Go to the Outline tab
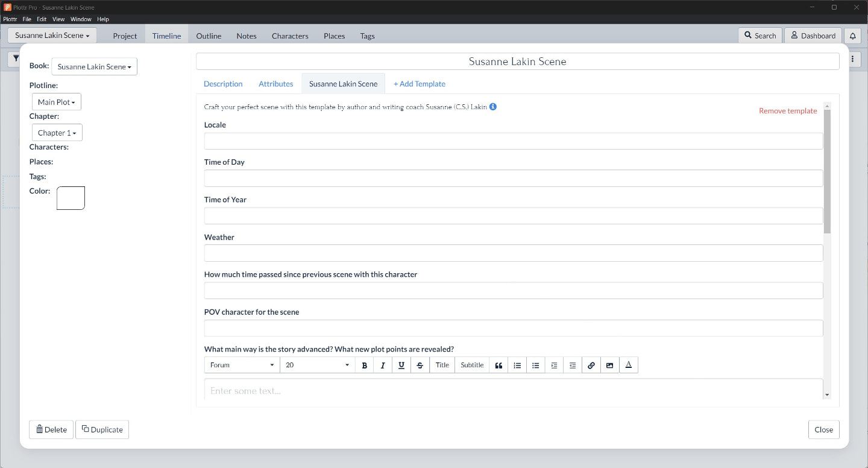The image size is (868, 468). [x=209, y=36]
